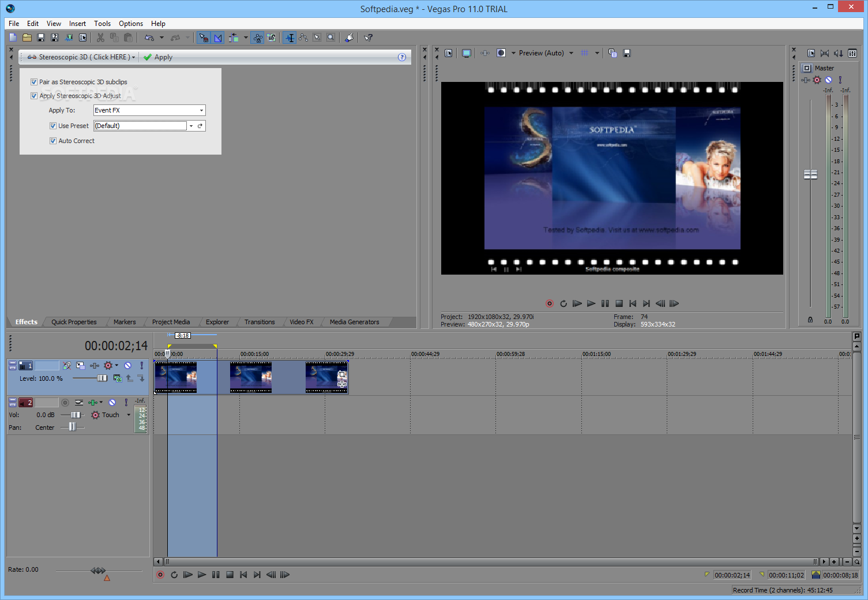Click the timeline Play button in the bottom transport
This screenshot has width=868, height=600.
pos(202,575)
